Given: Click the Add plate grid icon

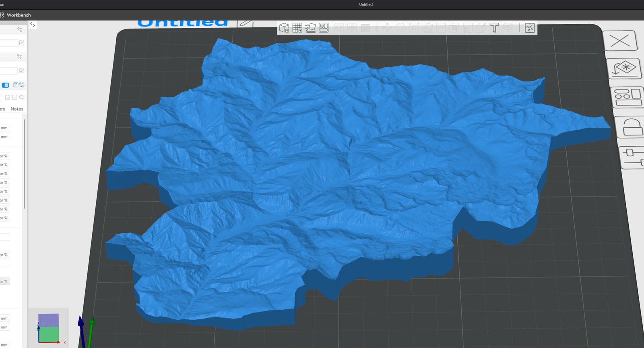Looking at the screenshot, I should [x=297, y=28].
